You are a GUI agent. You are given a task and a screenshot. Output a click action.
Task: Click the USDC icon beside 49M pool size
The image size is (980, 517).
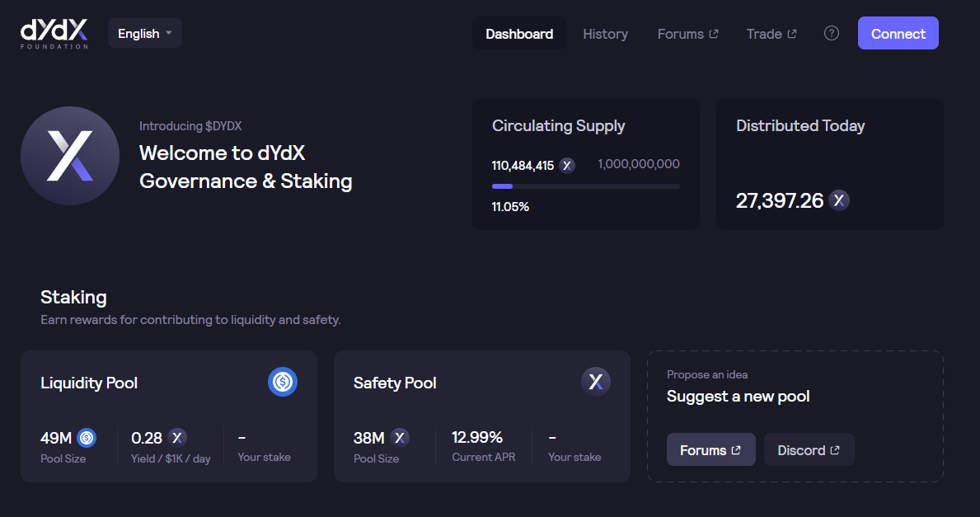(x=87, y=437)
